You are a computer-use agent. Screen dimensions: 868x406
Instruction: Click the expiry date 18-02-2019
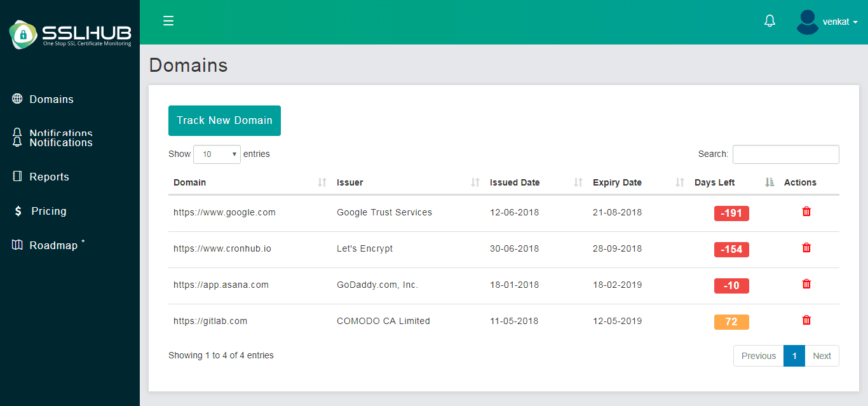(617, 285)
